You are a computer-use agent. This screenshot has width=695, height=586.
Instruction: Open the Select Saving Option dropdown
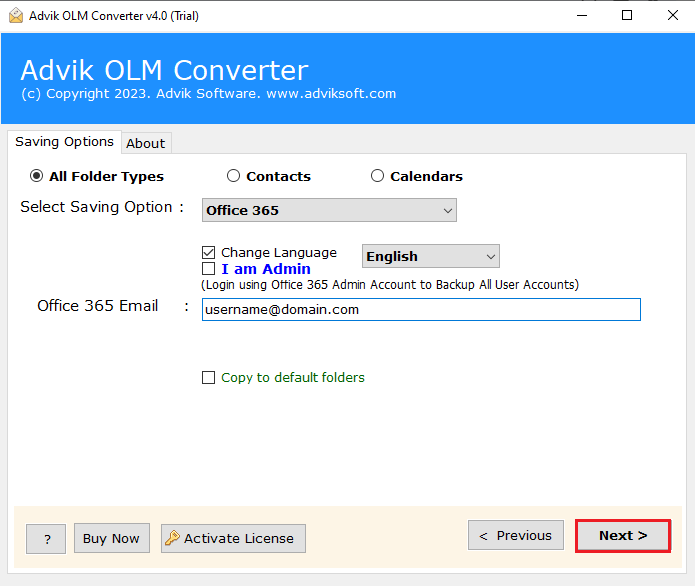click(x=329, y=210)
